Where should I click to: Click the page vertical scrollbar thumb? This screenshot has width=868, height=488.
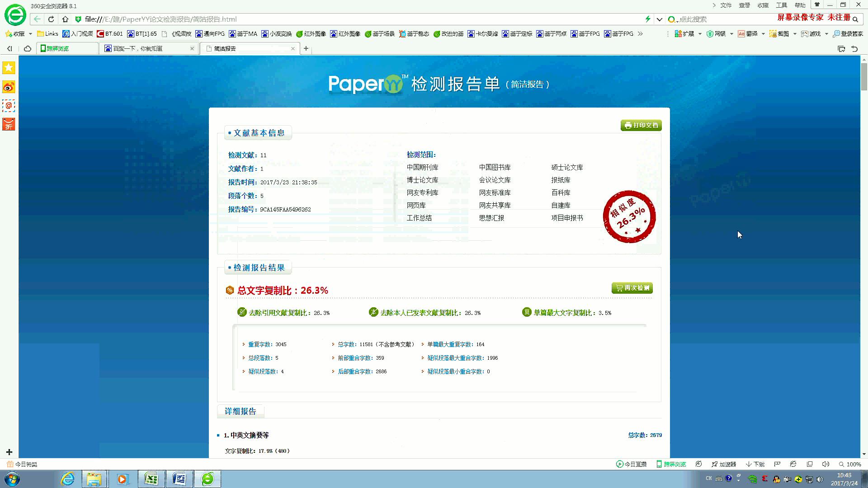point(864,77)
